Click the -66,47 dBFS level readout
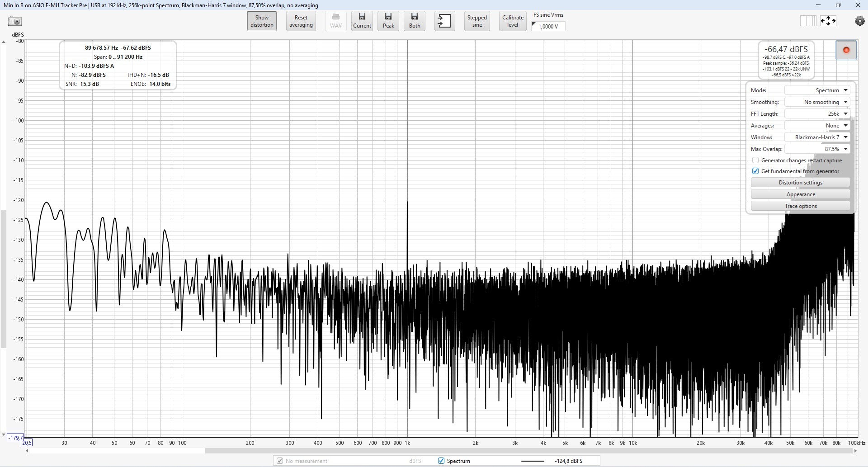 [786, 49]
